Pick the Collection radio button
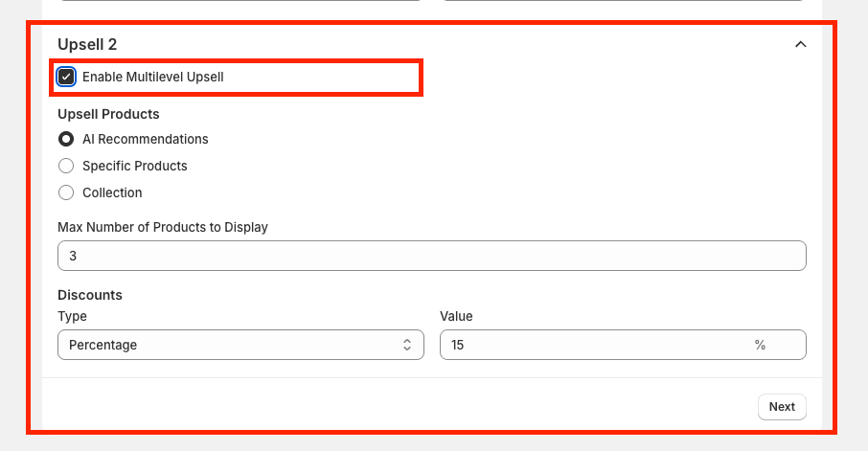 (66, 192)
